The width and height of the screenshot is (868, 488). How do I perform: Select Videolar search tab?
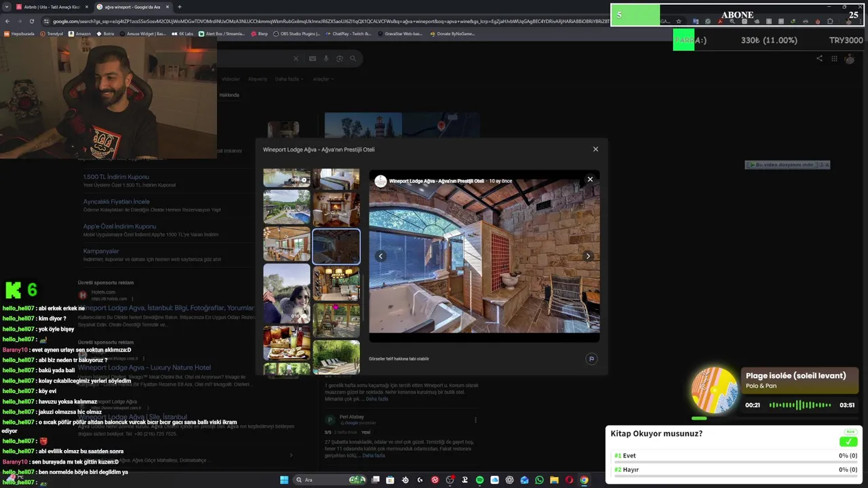[x=231, y=79]
